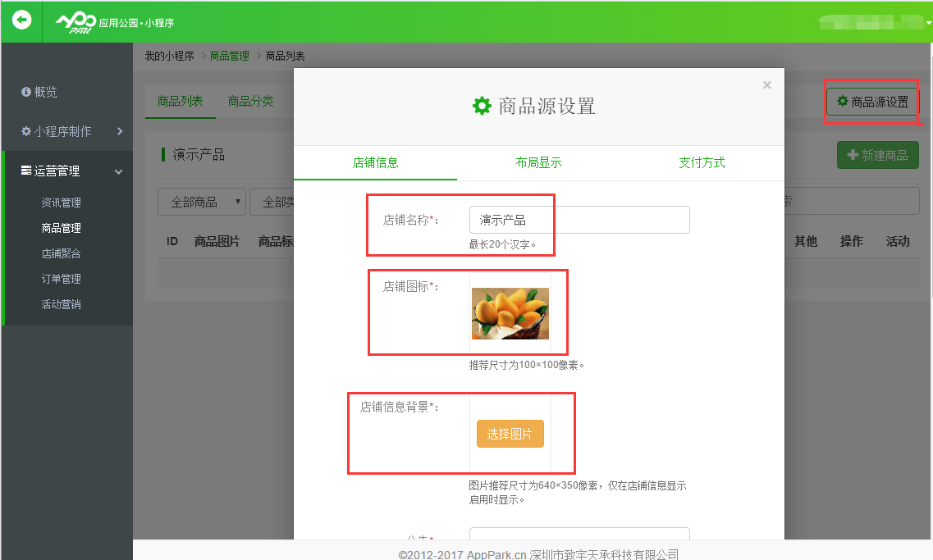933x560 pixels.
Task: Click the AppPark logo
Action: tap(75, 22)
